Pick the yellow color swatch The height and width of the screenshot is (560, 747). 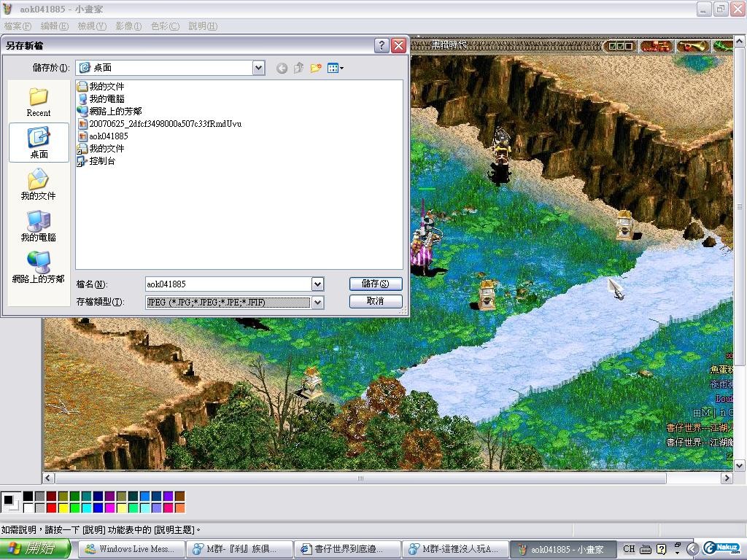tap(63, 507)
